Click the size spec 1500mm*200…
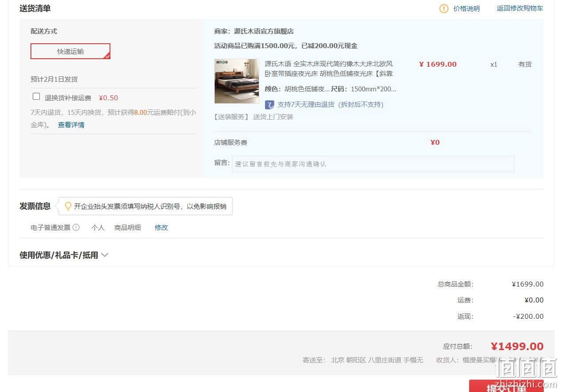Screen dimensions: 561x392 click(x=373, y=89)
